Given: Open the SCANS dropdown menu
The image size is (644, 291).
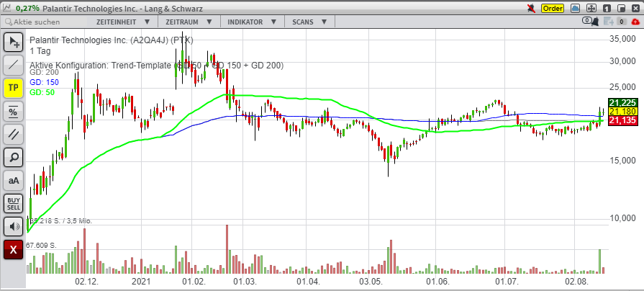Looking at the screenshot, I should (309, 22).
